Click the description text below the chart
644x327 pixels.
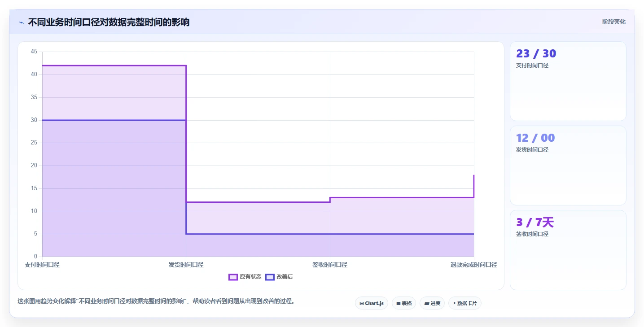pos(157,301)
